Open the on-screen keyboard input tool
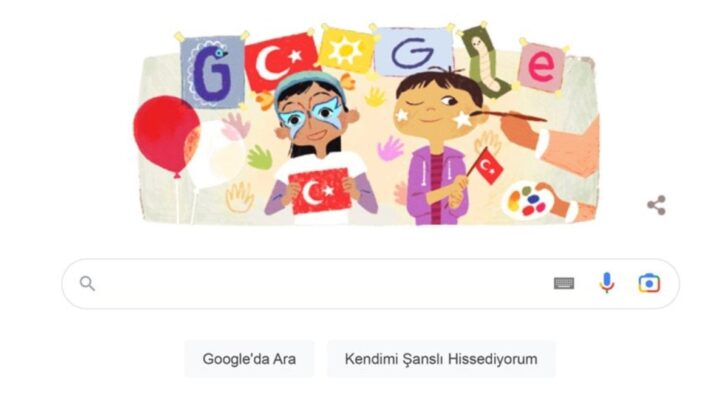This screenshot has height=410, width=728. [564, 283]
